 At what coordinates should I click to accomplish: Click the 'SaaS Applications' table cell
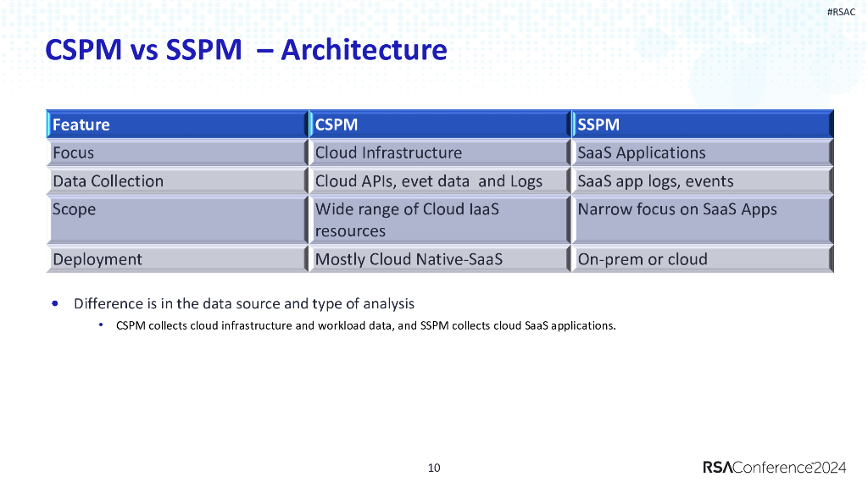tap(703, 152)
